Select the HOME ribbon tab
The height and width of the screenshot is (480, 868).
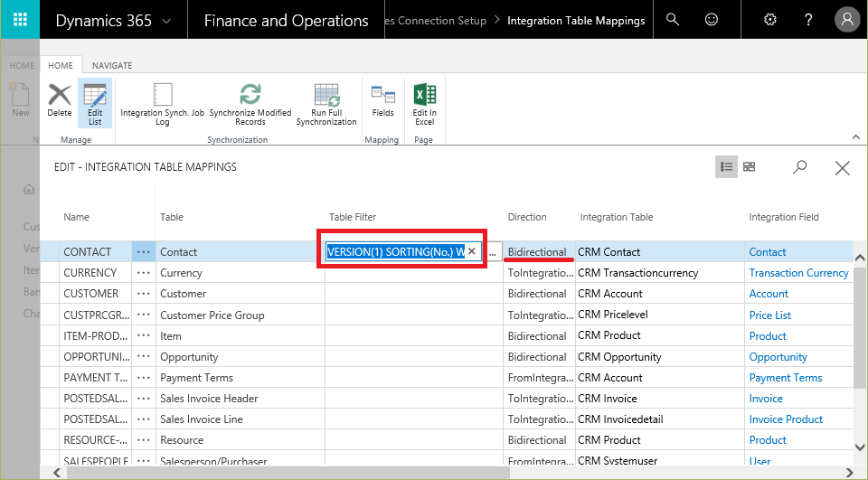tap(61, 65)
